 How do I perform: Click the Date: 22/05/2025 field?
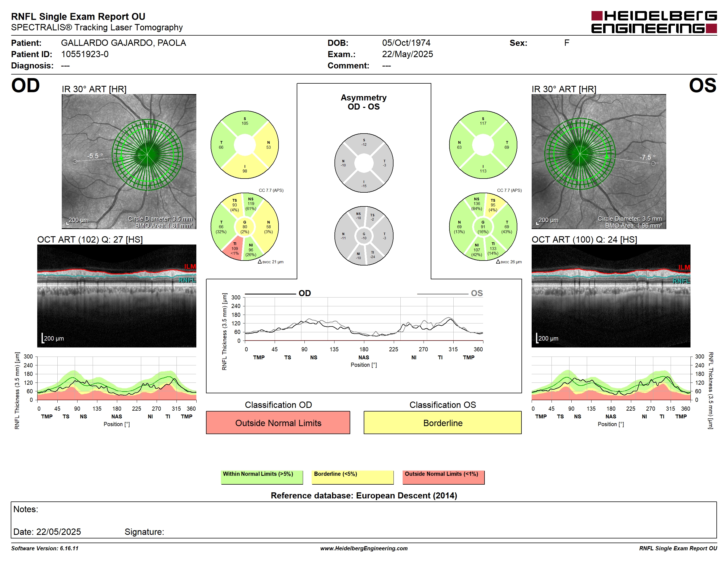(47, 532)
